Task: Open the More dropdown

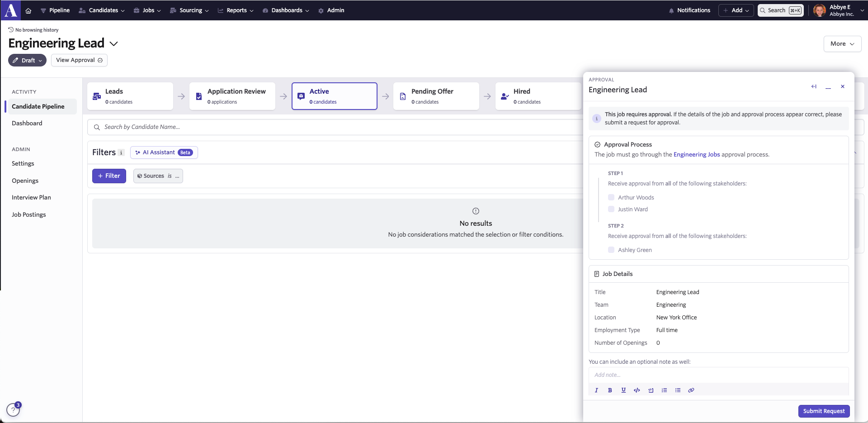Action: tap(842, 44)
